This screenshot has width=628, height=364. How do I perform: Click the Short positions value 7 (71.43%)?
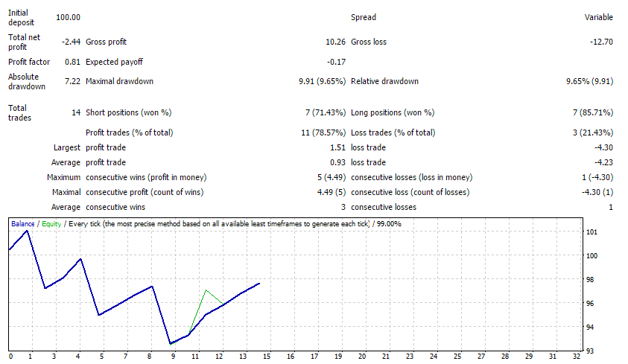pyautogui.click(x=326, y=112)
